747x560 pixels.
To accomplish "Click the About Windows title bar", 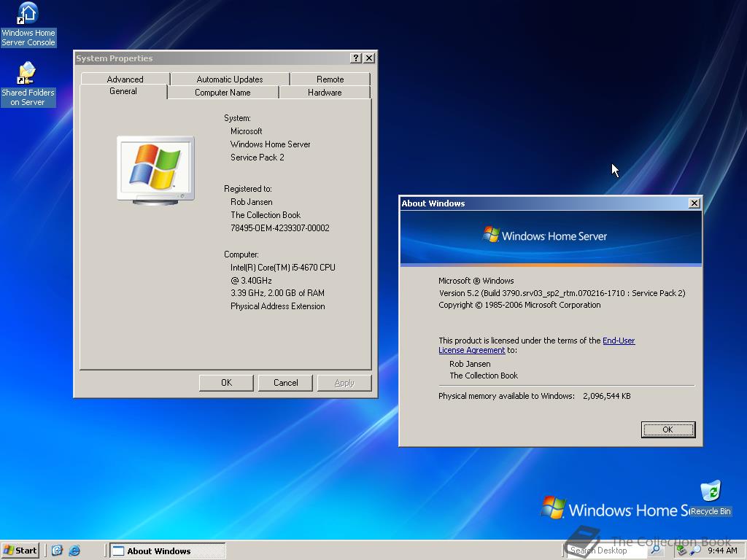I will 544,203.
